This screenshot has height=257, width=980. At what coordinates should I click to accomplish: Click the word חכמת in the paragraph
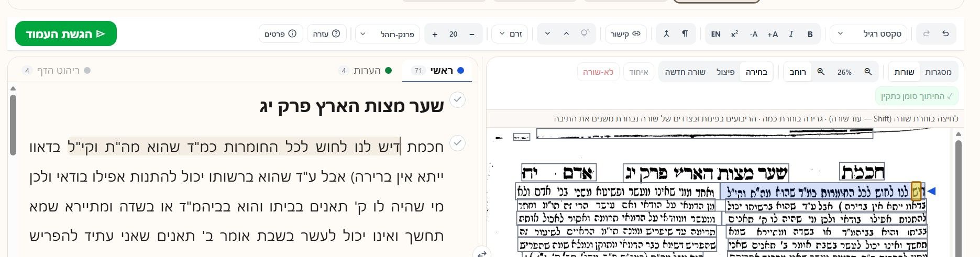click(424, 147)
